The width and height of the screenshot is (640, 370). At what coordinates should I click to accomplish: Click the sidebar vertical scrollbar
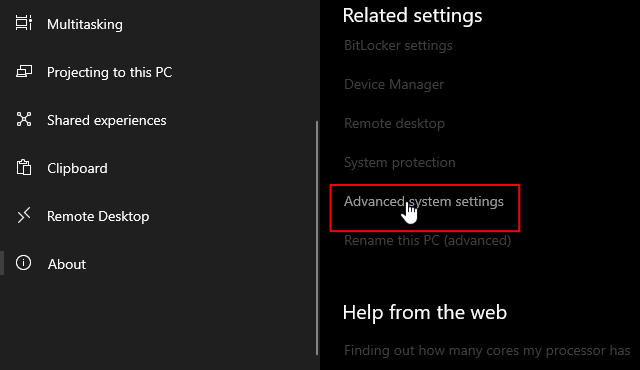[x=317, y=238]
